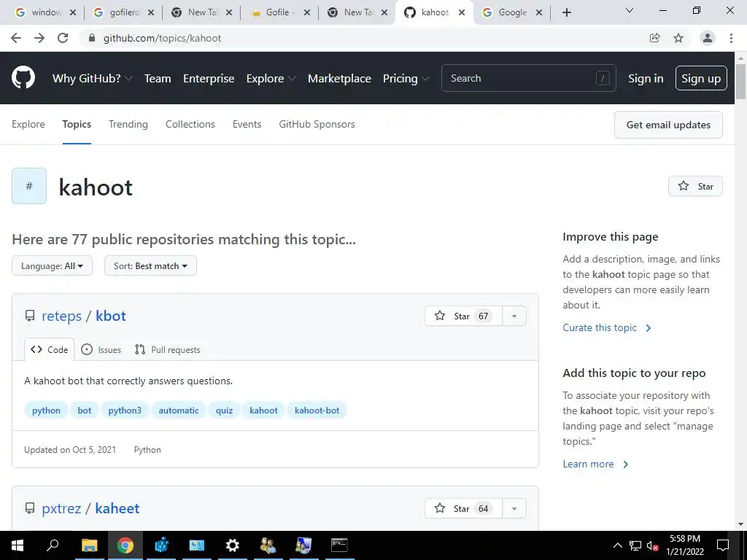Click the Get email updates button

pos(668,125)
